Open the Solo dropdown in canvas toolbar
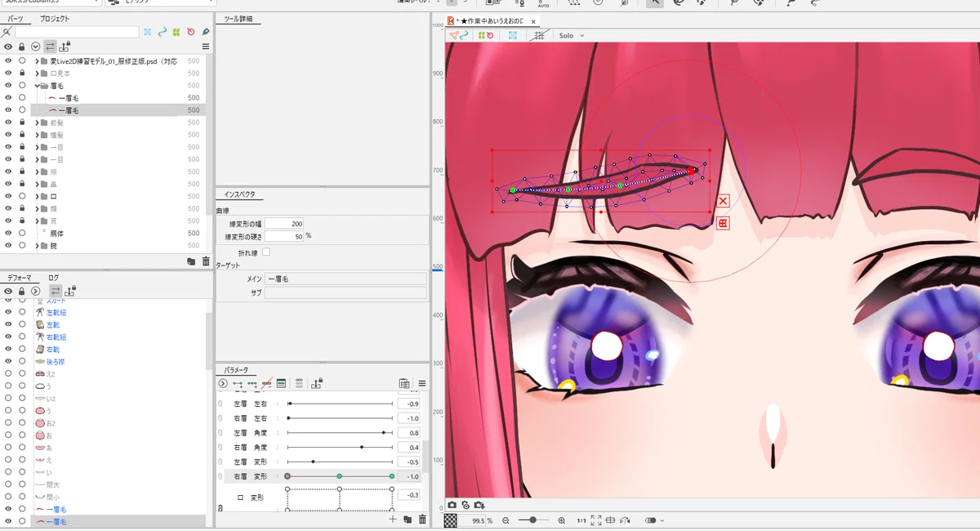The height and width of the screenshot is (531, 980). pyautogui.click(x=570, y=35)
